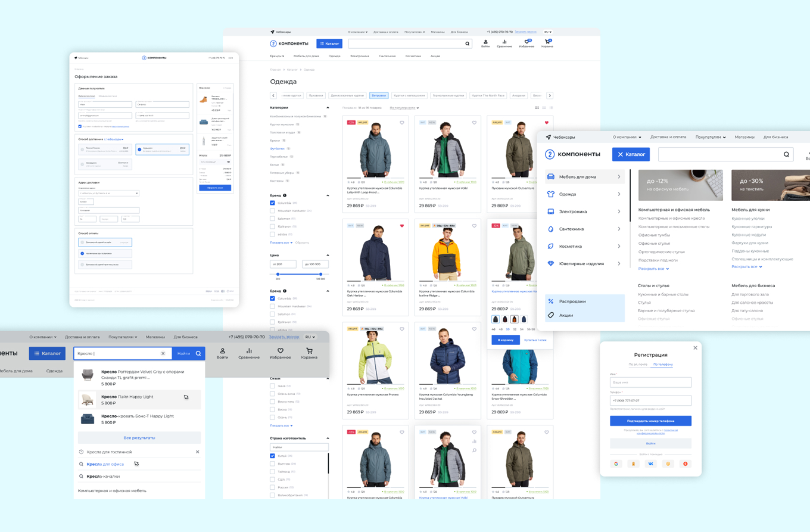
Task: Click the Ювелирные изделия diamond icon
Action: [x=551, y=263]
